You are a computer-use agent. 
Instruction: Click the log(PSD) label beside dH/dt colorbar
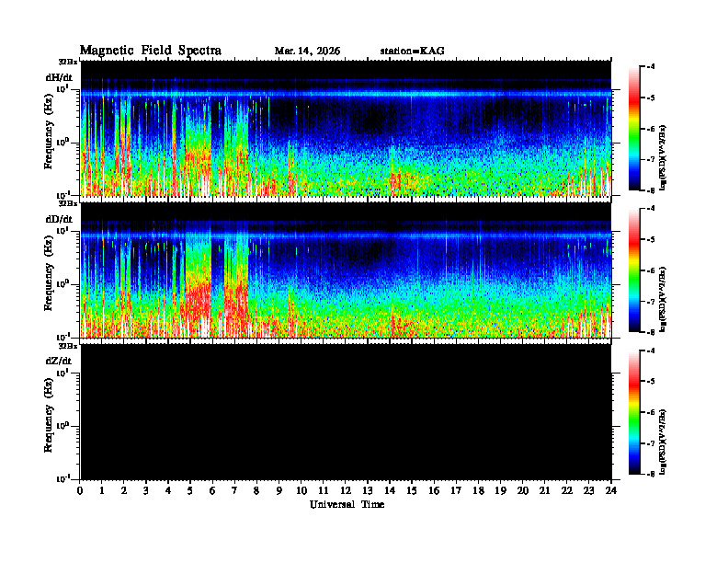[x=663, y=158]
